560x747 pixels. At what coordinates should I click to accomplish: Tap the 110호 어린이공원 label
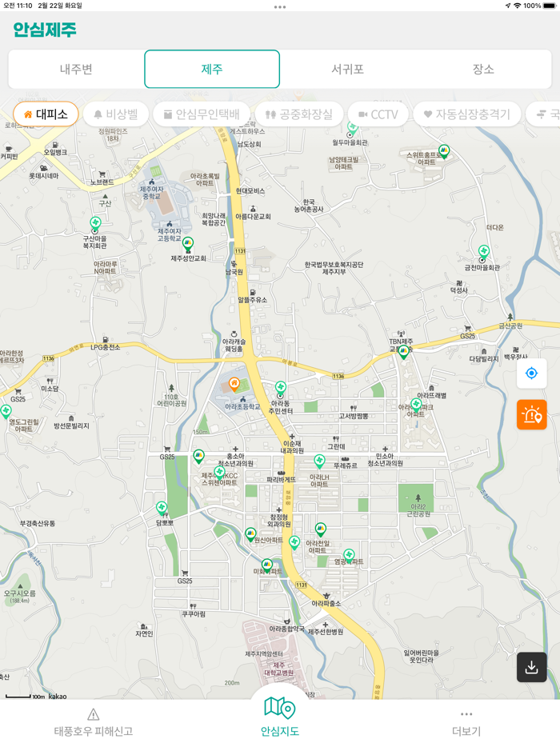click(171, 400)
